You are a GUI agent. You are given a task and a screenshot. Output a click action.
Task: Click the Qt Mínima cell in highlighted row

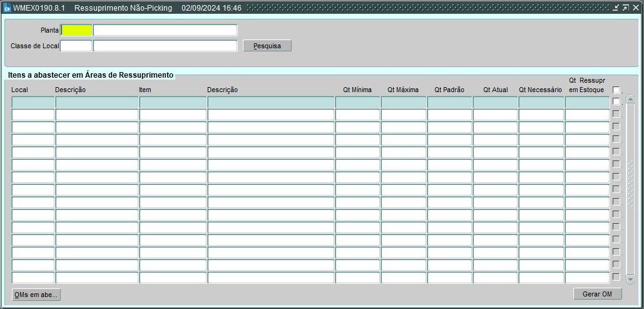point(357,102)
